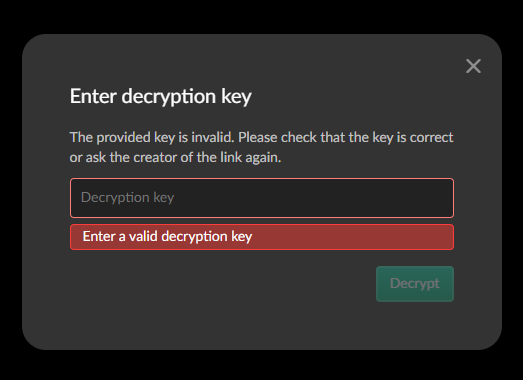Click the "Enter decryption key" heading
Image resolution: width=523 pixels, height=380 pixels.
[x=160, y=96]
